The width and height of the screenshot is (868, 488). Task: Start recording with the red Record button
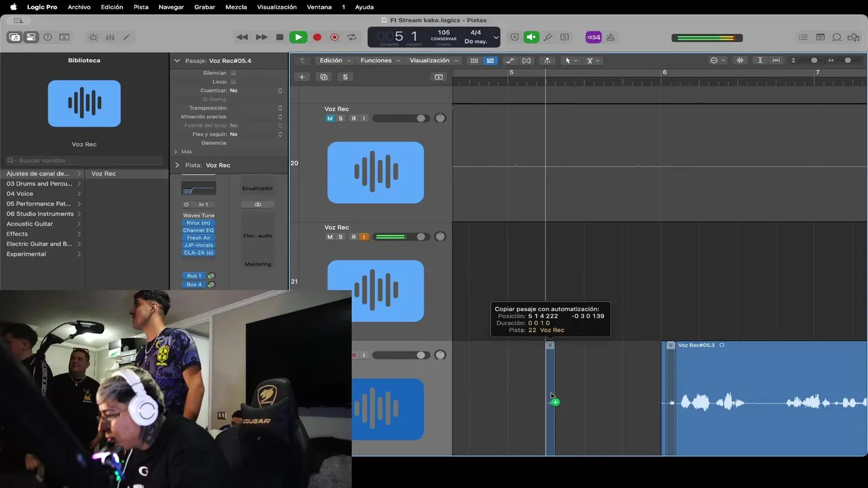pos(317,37)
